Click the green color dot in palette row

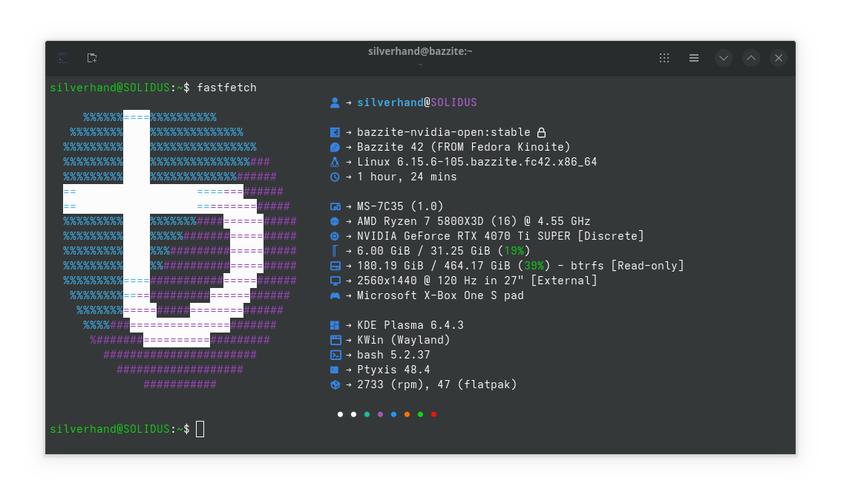point(420,414)
